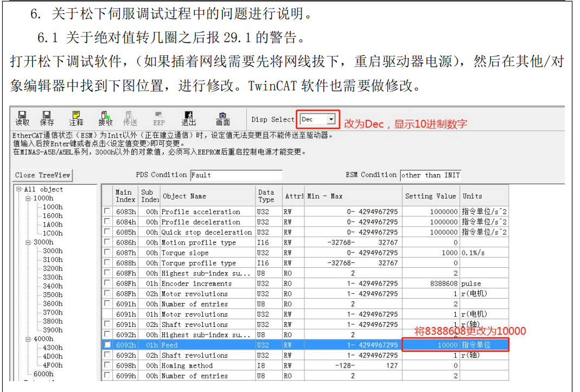
Task: Click the 接收 (Receive) toolbar icon
Action: coord(105,118)
